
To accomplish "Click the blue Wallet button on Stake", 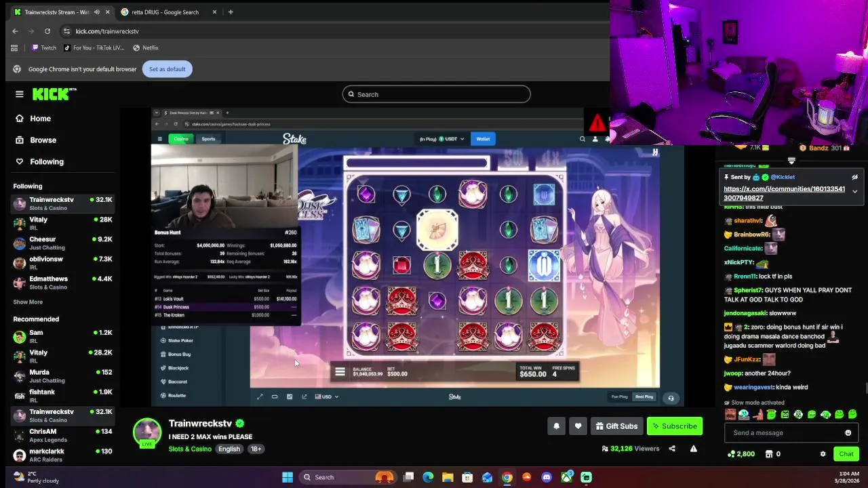I will click(x=483, y=139).
